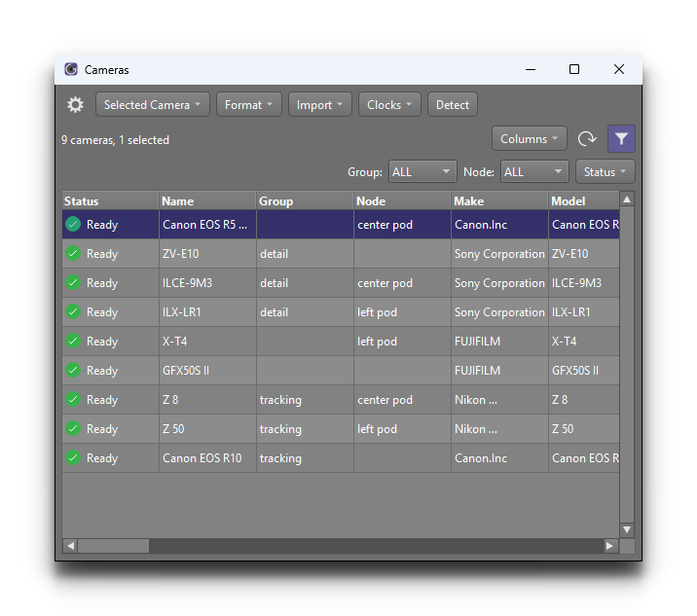The height and width of the screenshot is (616, 697).
Task: Click the Detect button
Action: point(453,105)
